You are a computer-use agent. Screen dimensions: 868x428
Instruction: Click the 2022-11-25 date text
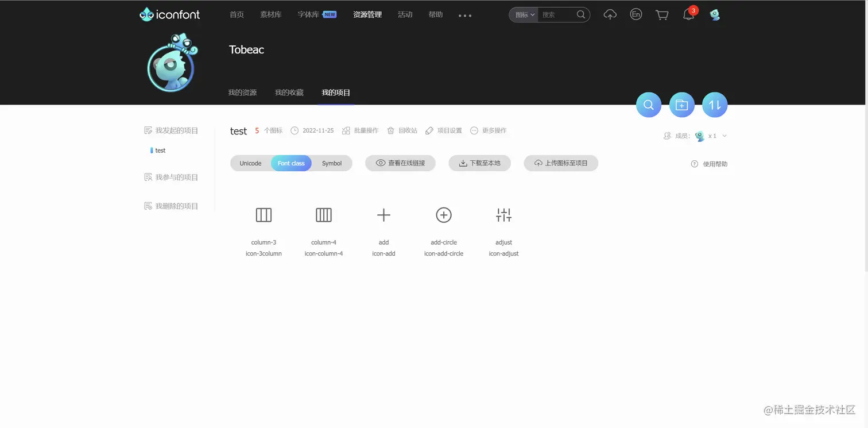point(318,131)
